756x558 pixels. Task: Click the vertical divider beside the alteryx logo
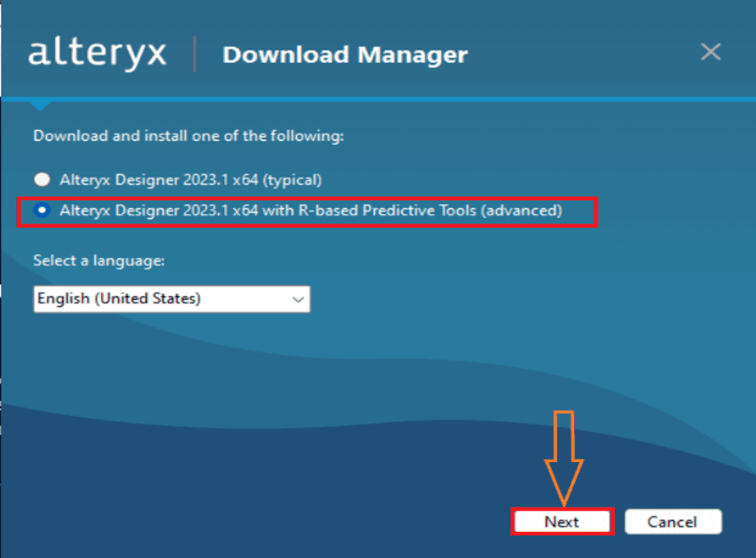[195, 54]
